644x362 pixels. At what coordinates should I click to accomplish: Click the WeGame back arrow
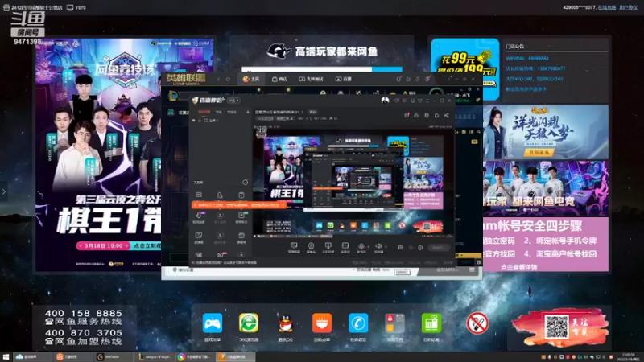pyautogui.click(x=218, y=79)
